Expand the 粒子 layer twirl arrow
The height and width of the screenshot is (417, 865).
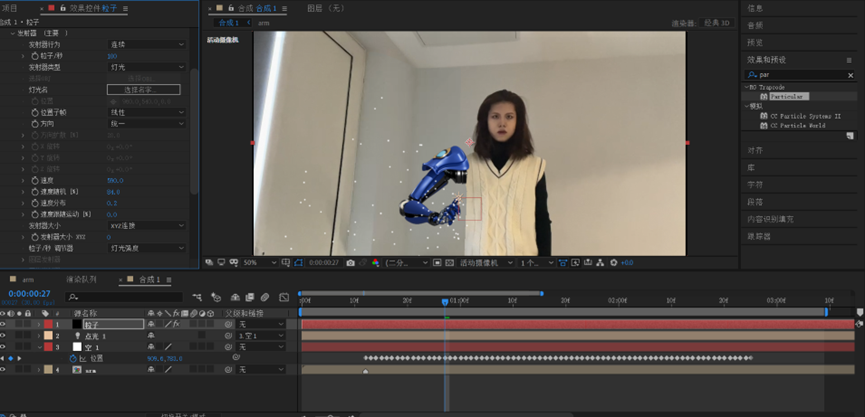pos(39,324)
